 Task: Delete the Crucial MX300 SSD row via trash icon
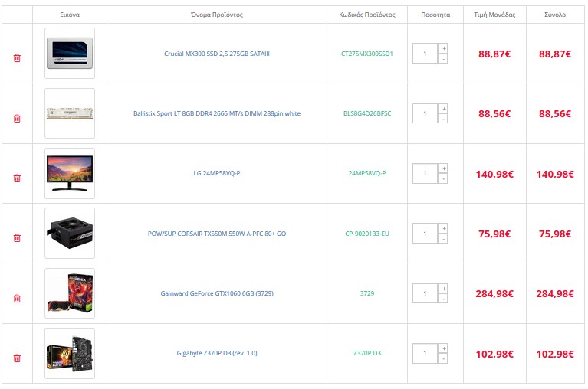17,58
